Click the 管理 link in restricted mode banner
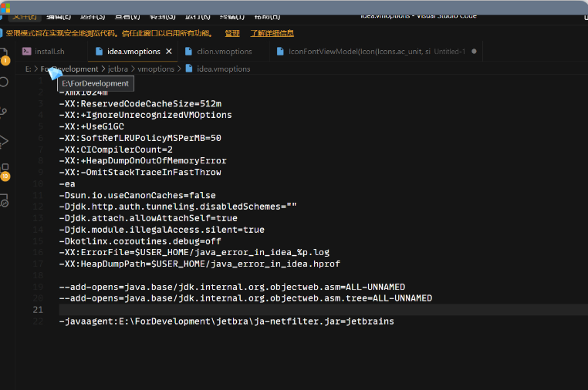Image resolution: width=588 pixels, height=390 pixels. (232, 33)
